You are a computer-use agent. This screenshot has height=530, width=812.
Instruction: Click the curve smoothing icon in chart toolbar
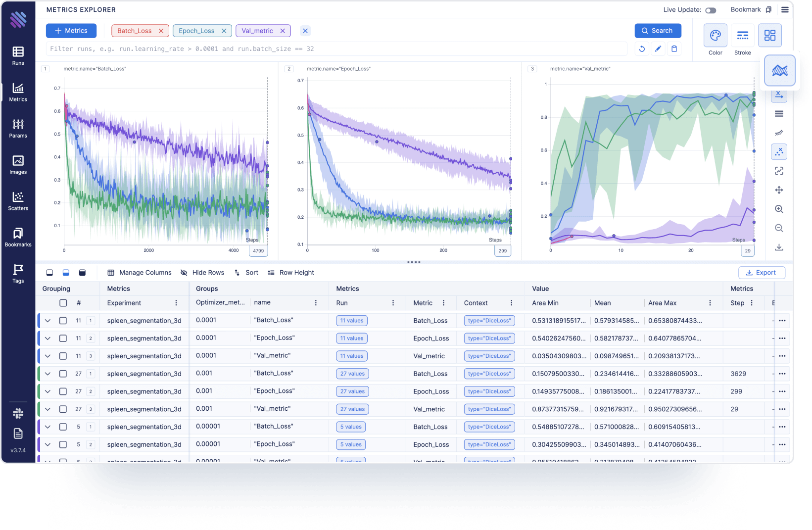click(779, 133)
